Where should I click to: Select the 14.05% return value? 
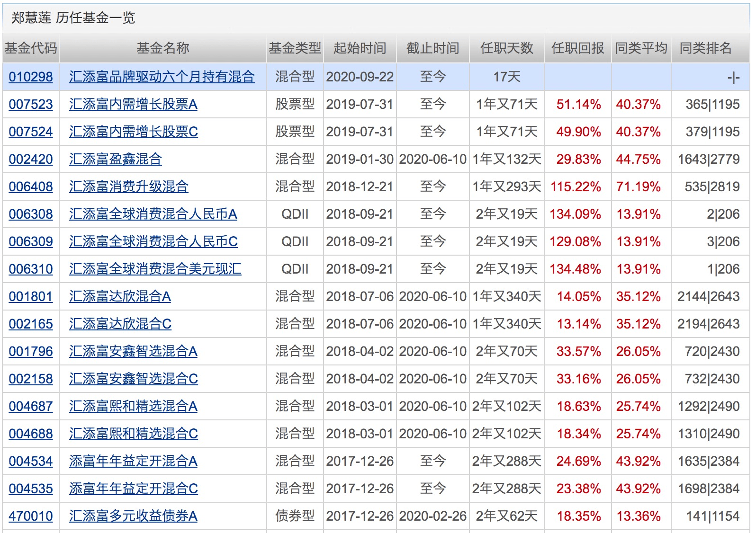[x=579, y=296]
